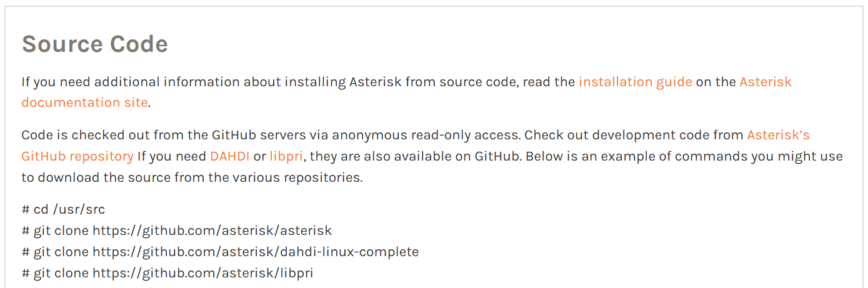Viewport: 868px width, 288px height.
Task: Click the dahdi-linux-complete repository URL text
Action: 256,252
